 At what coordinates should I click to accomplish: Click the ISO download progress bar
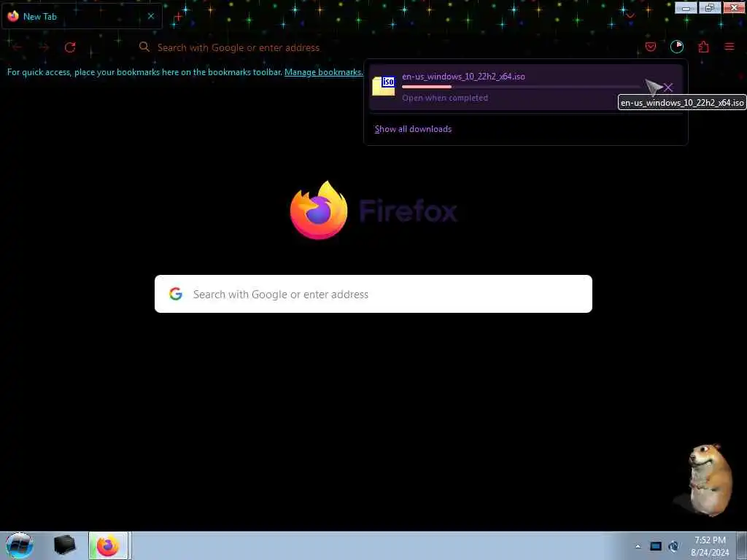521,87
